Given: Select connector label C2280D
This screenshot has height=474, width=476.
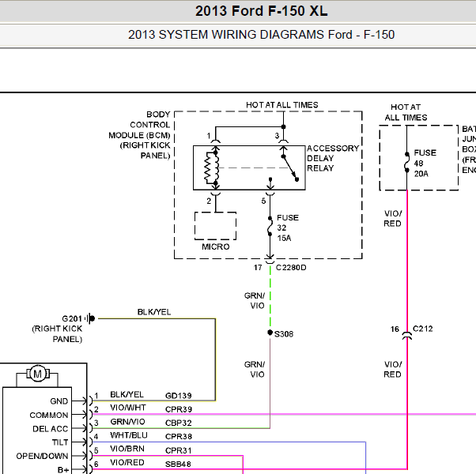Looking at the screenshot, I should [291, 268].
